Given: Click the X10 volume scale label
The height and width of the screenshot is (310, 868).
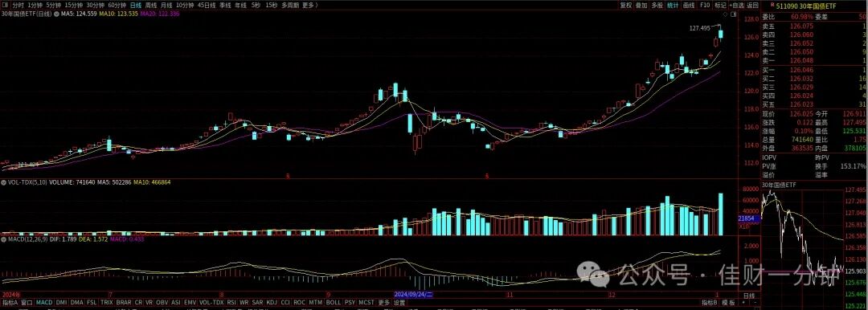Looking at the screenshot, I should (743, 226).
